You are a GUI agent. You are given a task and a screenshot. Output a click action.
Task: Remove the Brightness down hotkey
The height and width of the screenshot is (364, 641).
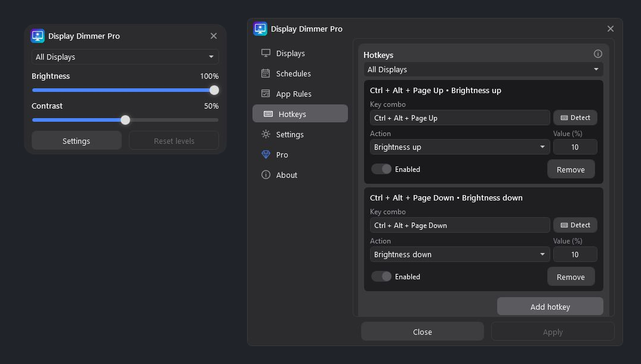pos(571,276)
